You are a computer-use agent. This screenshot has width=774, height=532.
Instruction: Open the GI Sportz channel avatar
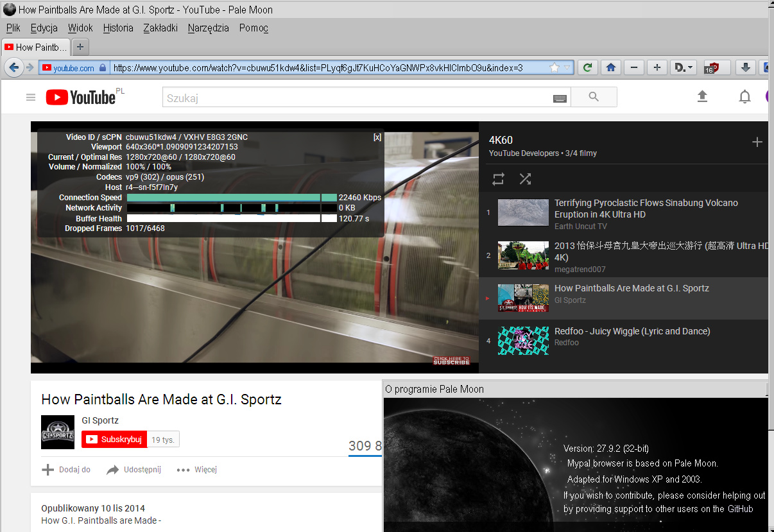tap(57, 432)
